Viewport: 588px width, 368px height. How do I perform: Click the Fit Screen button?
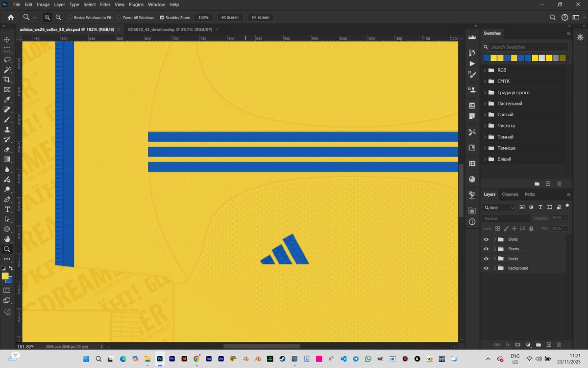coord(230,17)
